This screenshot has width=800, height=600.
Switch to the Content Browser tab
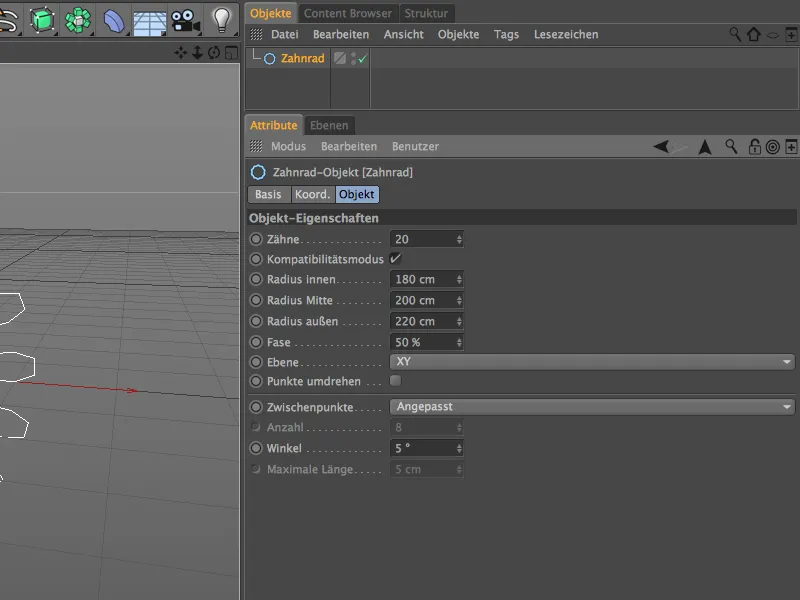click(x=347, y=13)
